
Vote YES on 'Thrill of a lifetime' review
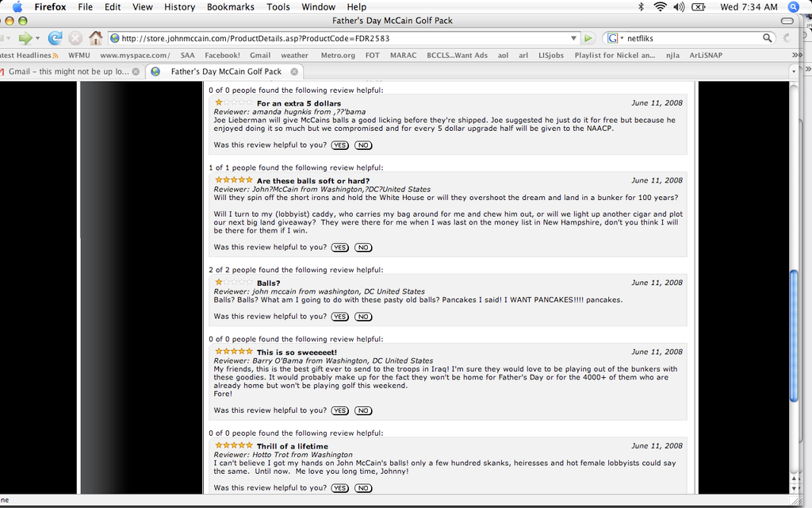point(339,488)
